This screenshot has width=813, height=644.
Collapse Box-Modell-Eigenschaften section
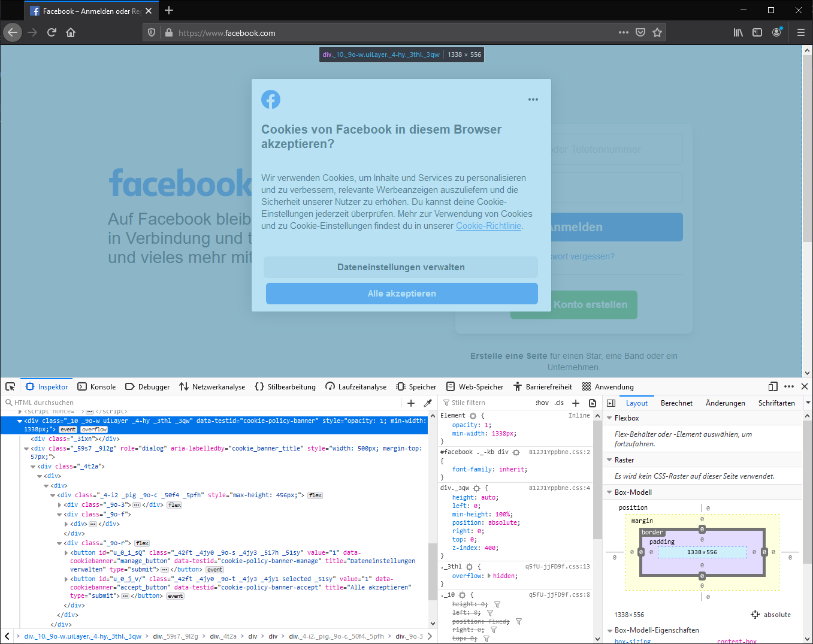coord(609,630)
